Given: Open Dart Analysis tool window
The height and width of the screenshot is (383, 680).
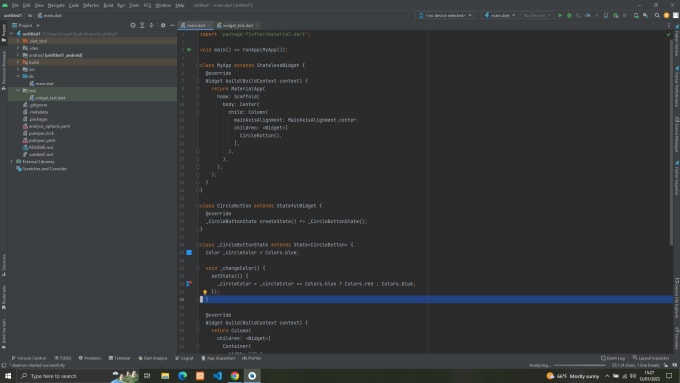Looking at the screenshot, I should point(153,358).
